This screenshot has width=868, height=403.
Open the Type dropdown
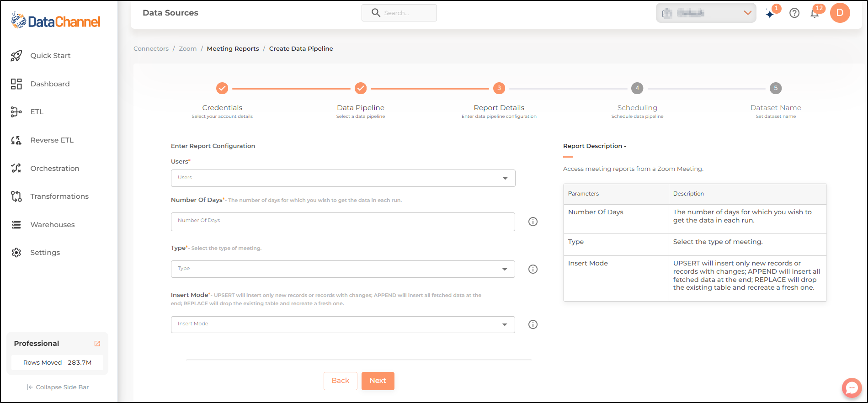tap(343, 269)
